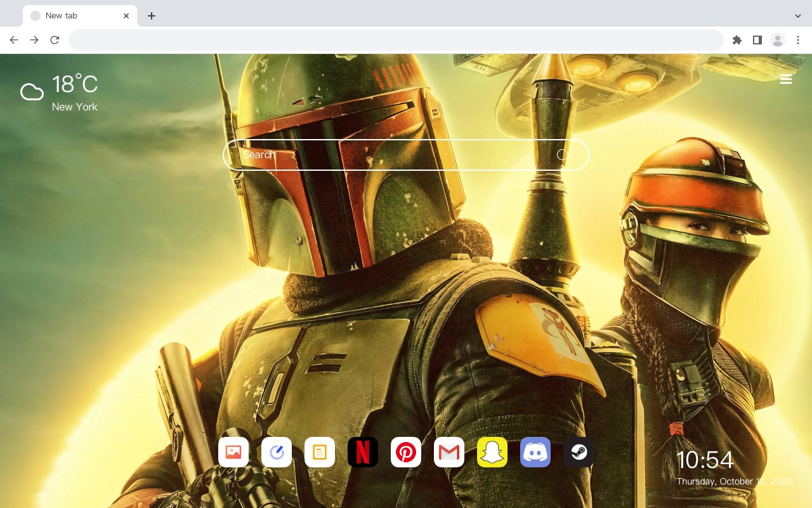This screenshot has height=508, width=812.
Task: Click the Thursday, October date text
Action: click(734, 481)
